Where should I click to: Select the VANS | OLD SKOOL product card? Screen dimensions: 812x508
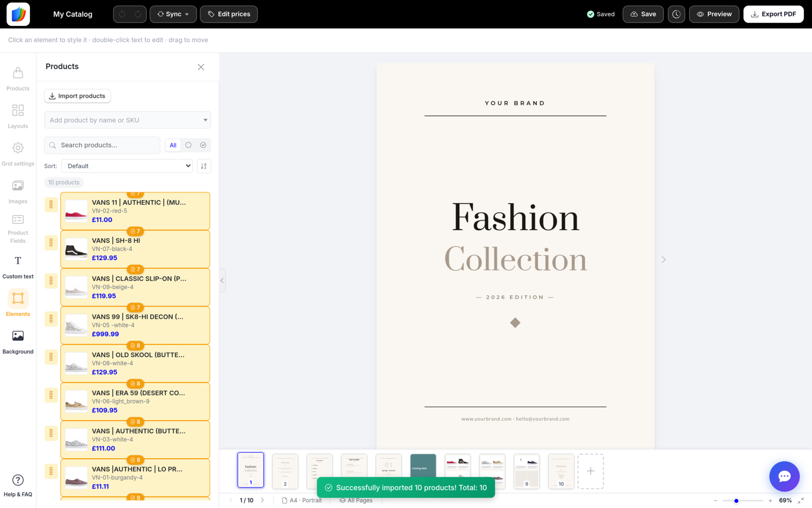[x=135, y=364]
